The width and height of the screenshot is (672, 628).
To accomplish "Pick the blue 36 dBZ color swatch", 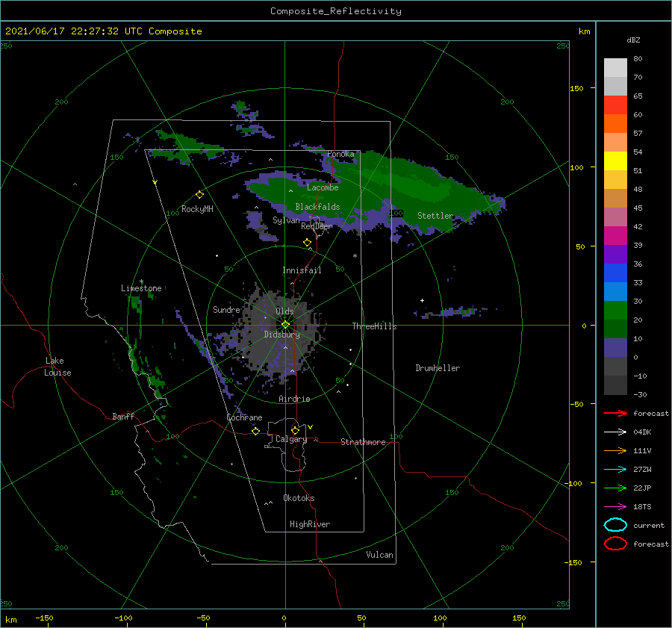I will 615,273.
